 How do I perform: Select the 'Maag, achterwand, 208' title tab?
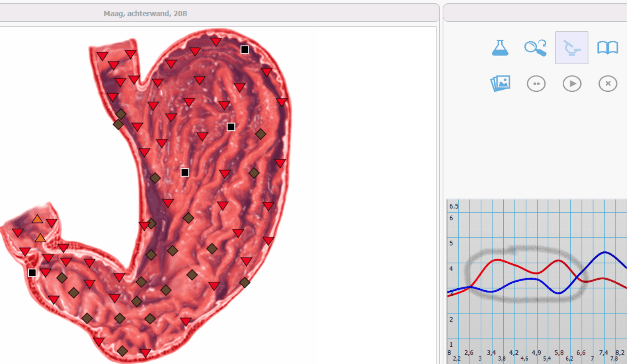[145, 14]
